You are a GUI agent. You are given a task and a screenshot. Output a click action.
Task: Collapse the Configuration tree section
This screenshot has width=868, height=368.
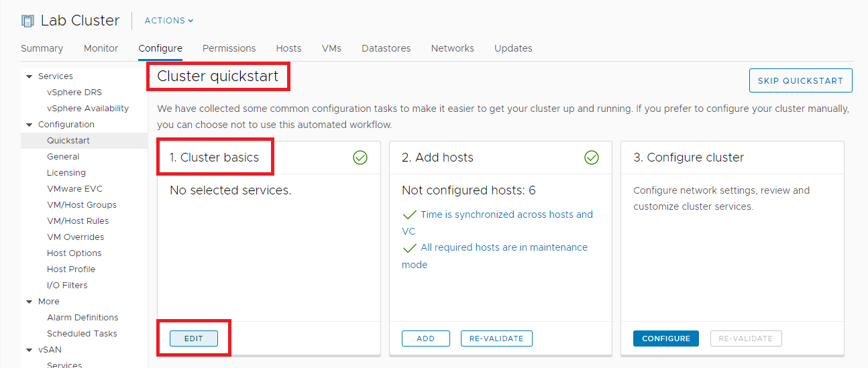[29, 125]
